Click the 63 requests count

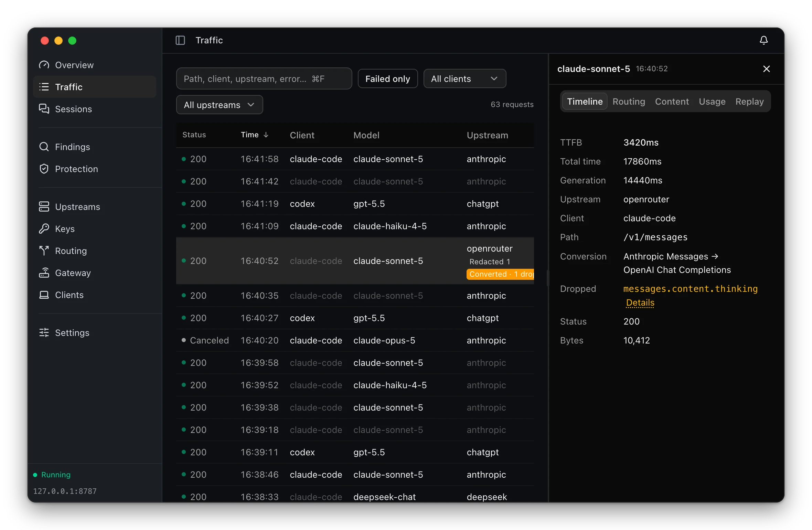point(512,104)
